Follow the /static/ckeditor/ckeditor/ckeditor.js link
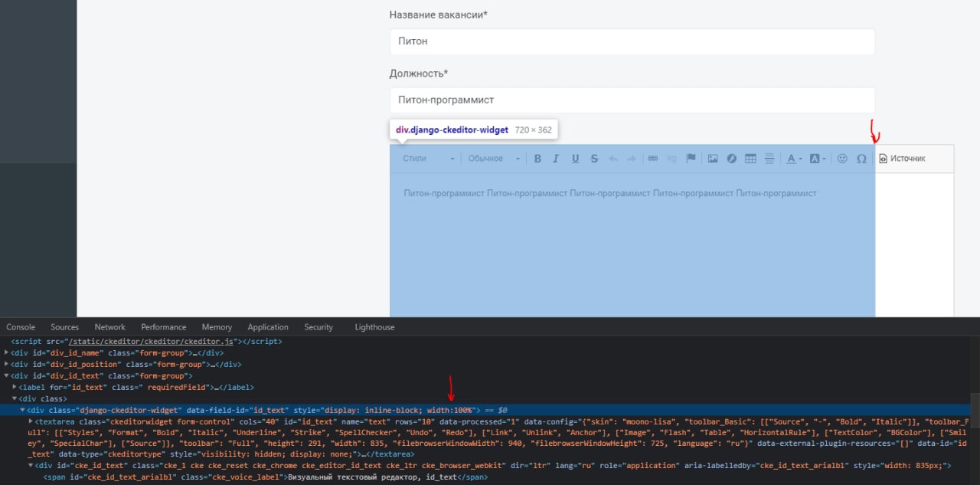Viewport: 980px width, 485px height. coord(150,342)
